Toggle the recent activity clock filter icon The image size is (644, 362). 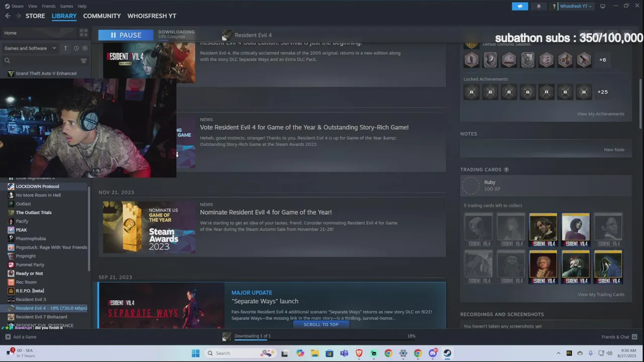[76, 48]
